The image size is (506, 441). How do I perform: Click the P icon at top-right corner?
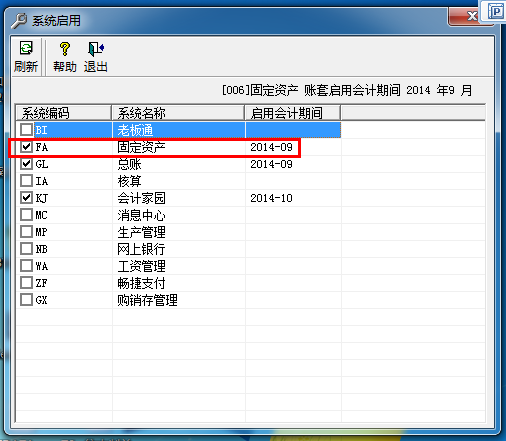coord(495,12)
